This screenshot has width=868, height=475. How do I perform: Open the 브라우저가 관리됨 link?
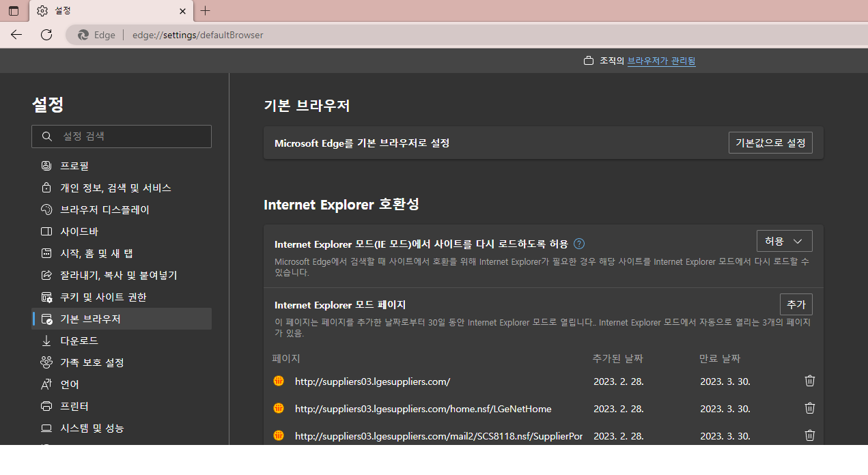tap(661, 61)
